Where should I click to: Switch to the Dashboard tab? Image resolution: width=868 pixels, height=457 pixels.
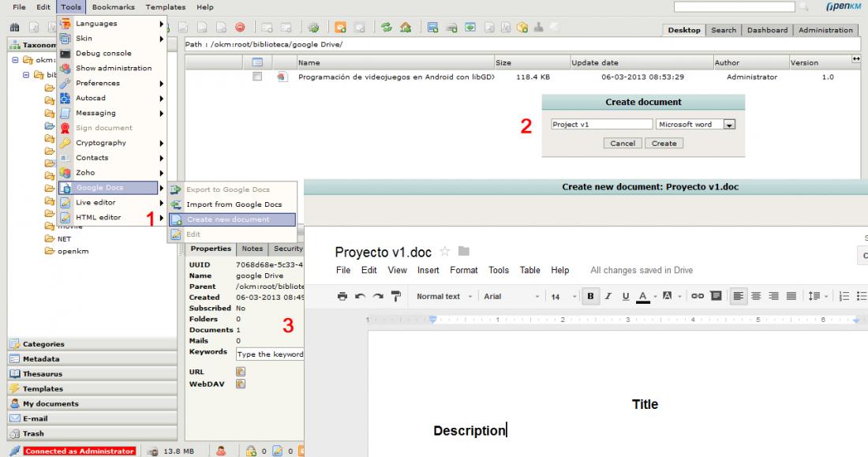coord(766,30)
